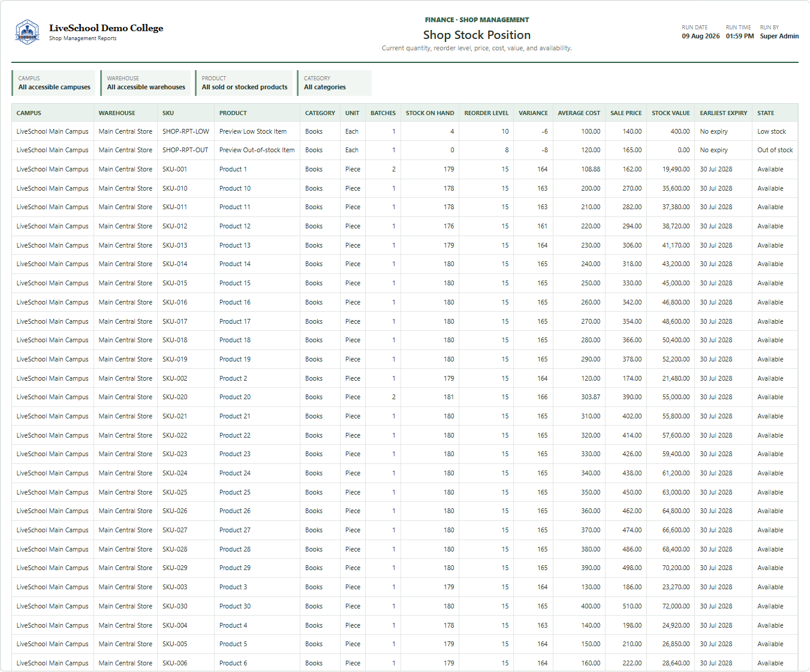Select the Category filter box

point(335,83)
